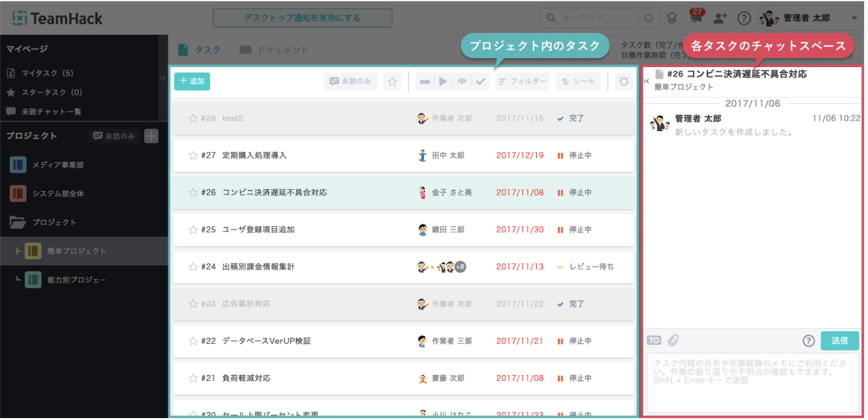Collapse the chat panel arrow
The width and height of the screenshot is (868, 420).
point(646,81)
